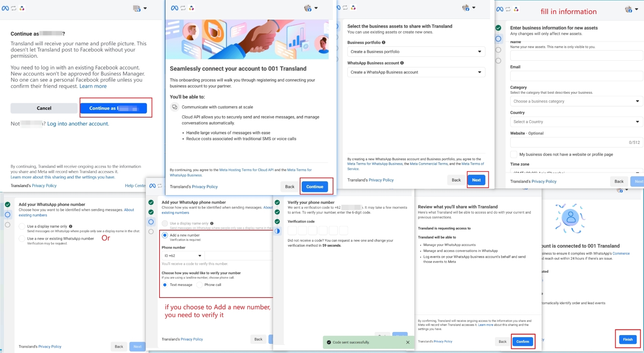This screenshot has height=353, width=644.
Task: Click refresh arrows icon in 'Select the business assets' header
Action: click(345, 8)
